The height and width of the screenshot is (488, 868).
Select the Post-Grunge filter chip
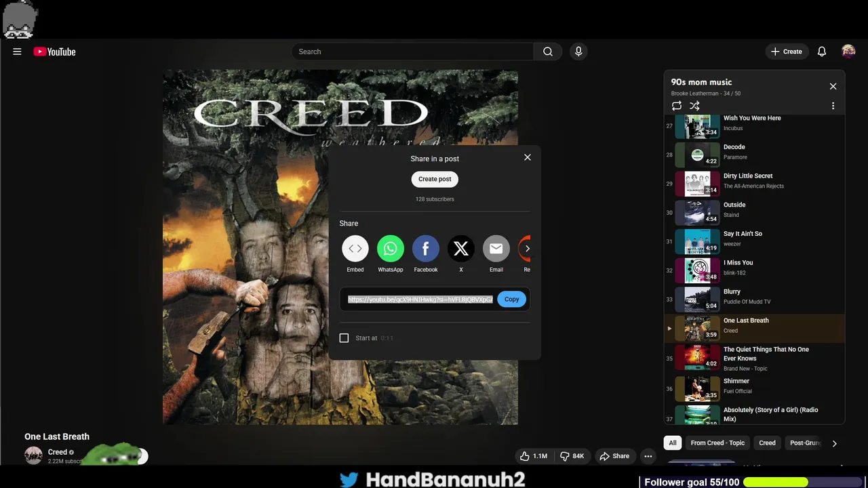(806, 443)
